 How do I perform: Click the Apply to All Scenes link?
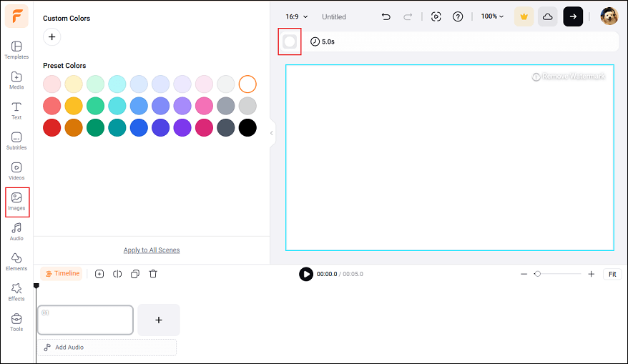pos(152,250)
